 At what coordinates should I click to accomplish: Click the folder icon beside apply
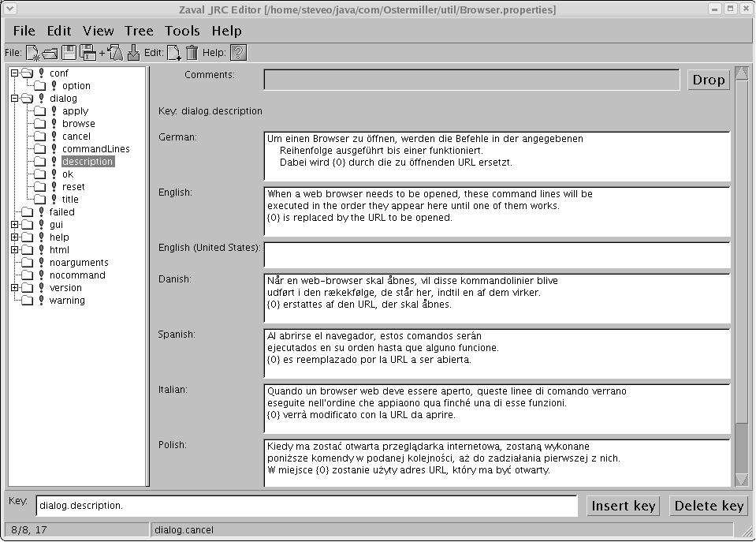click(40, 111)
